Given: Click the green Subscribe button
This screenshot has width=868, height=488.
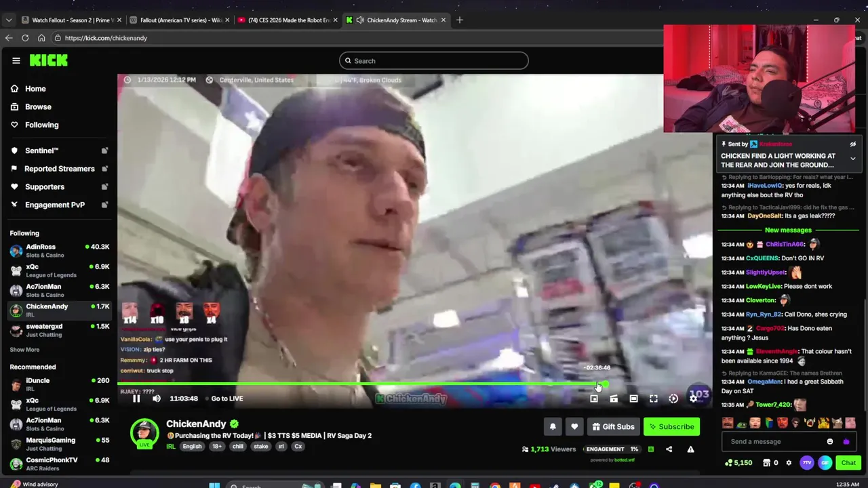Looking at the screenshot, I should click(671, 426).
